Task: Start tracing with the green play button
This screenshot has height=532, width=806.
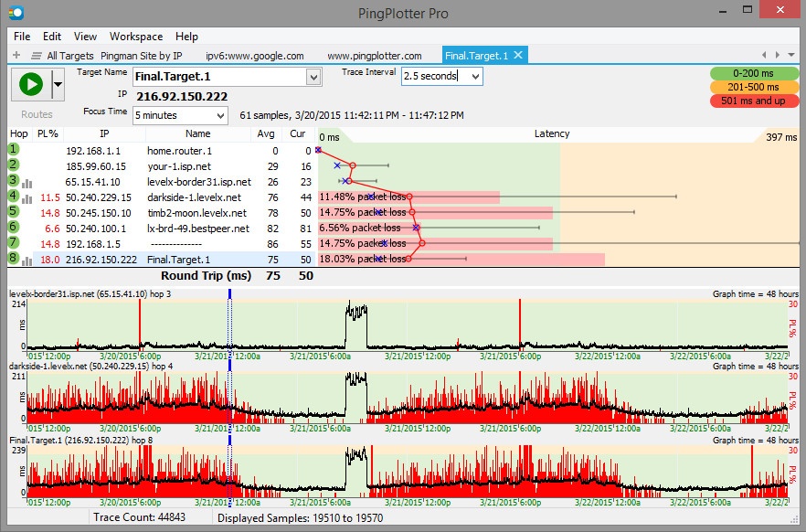Action: coord(30,85)
